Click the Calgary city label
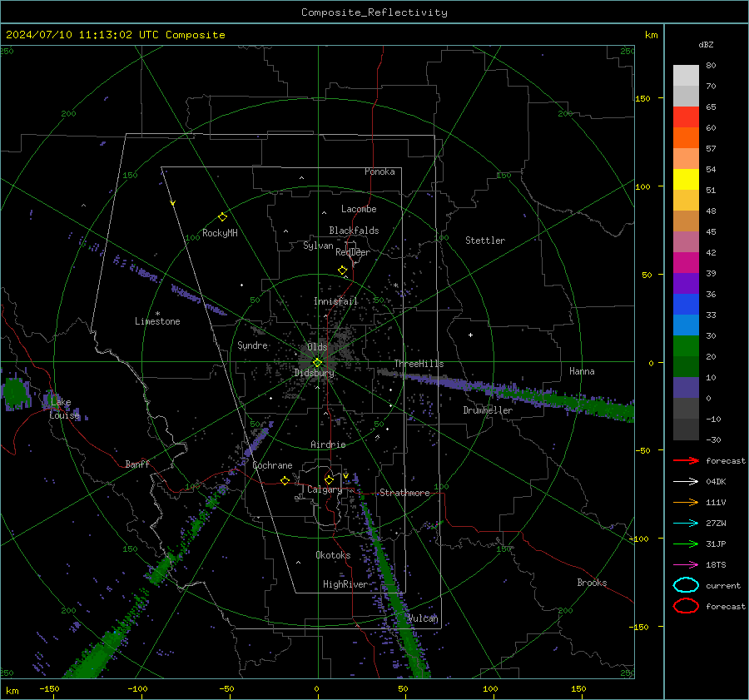Image resolution: width=749 pixels, height=700 pixels. (x=325, y=489)
